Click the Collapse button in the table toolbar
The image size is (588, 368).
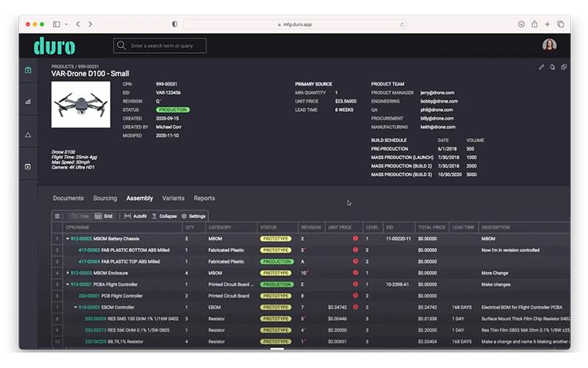pos(164,216)
